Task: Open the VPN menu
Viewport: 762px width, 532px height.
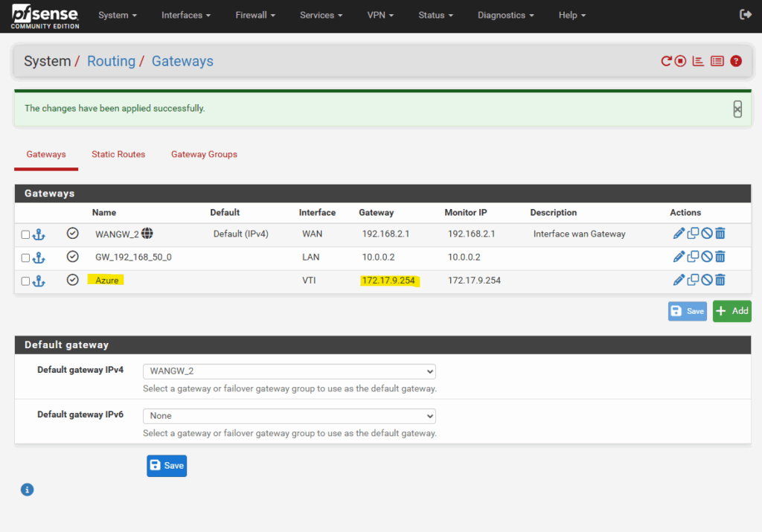Action: [380, 15]
